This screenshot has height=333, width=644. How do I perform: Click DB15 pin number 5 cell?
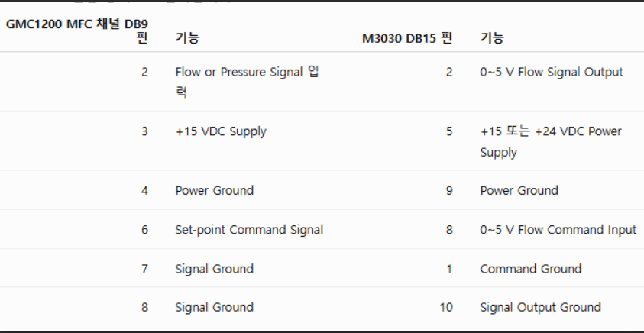pyautogui.click(x=449, y=131)
